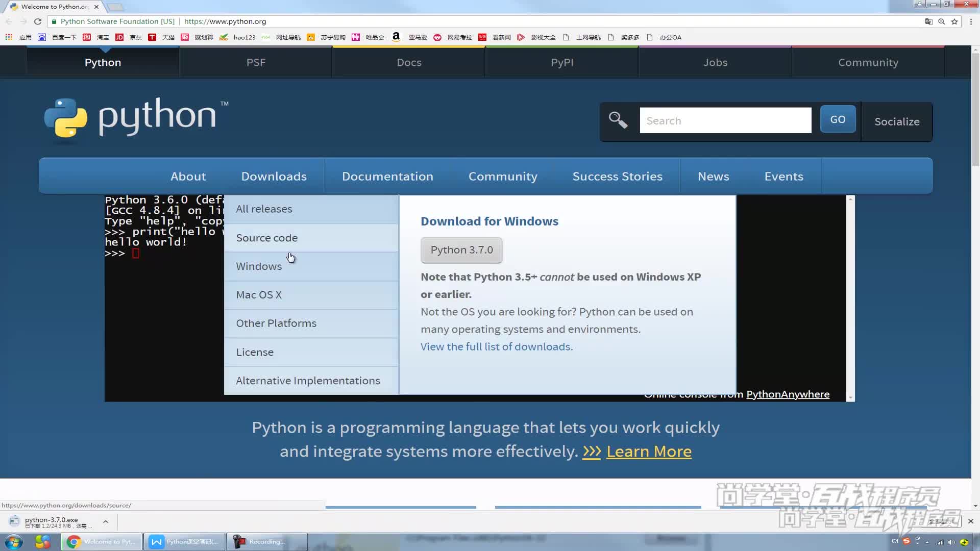Viewport: 980px width, 551px height.
Task: Click the translate page icon in address bar
Action: click(x=928, y=21)
